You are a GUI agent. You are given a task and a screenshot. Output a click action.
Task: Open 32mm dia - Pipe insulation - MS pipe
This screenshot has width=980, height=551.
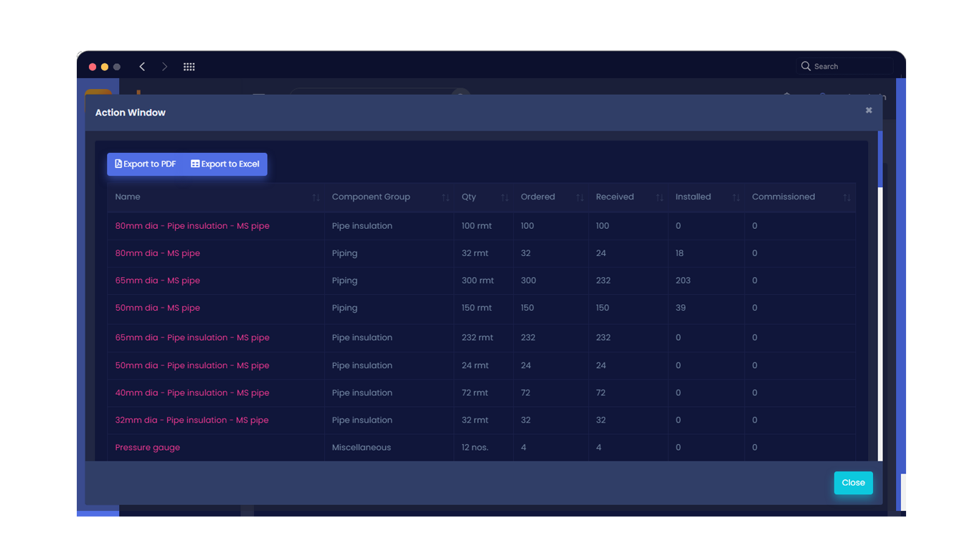click(x=192, y=420)
